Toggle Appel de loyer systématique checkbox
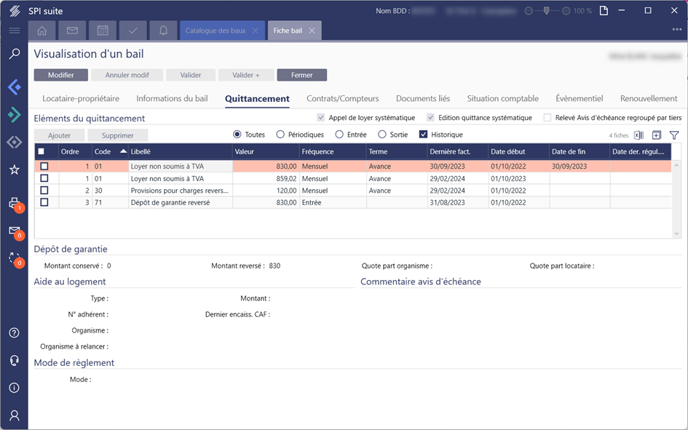The height and width of the screenshot is (430, 688). (x=321, y=118)
